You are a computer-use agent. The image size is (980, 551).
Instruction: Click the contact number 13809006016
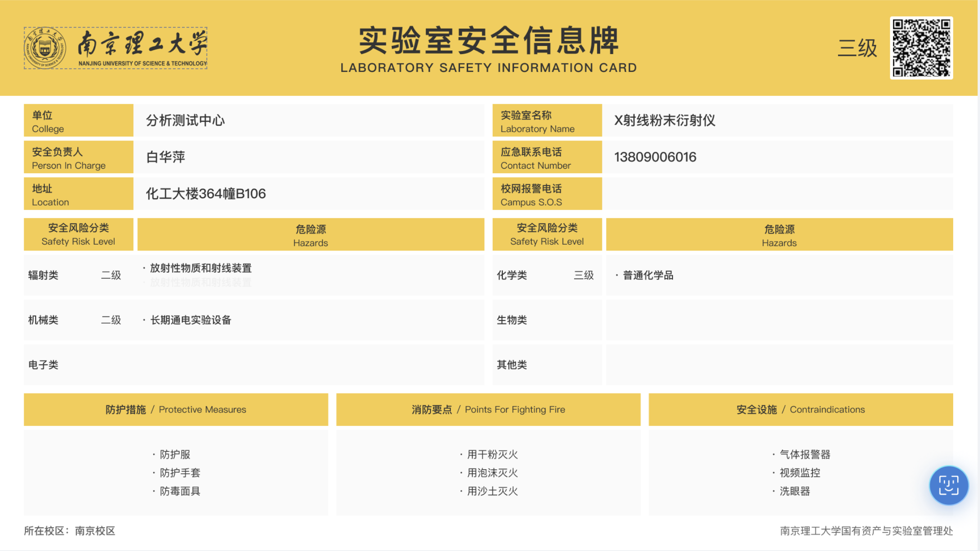pos(655,157)
